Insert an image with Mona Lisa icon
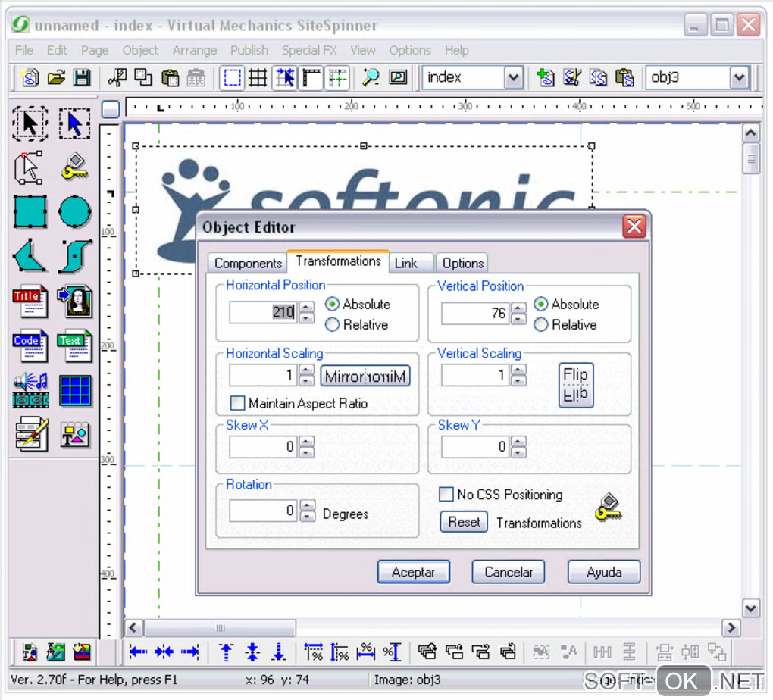The image size is (773, 700). pos(74,301)
